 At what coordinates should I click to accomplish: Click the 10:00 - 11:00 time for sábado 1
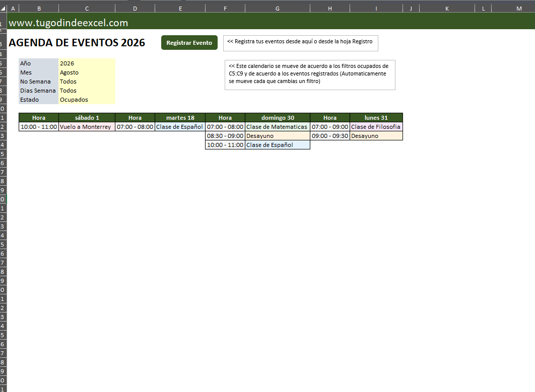(x=39, y=127)
